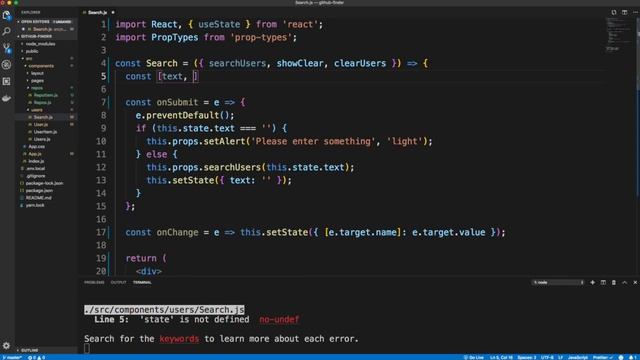Click the terminal path ./src/components/users/Search.js
Viewport: 640px width, 360px height.
click(x=164, y=310)
